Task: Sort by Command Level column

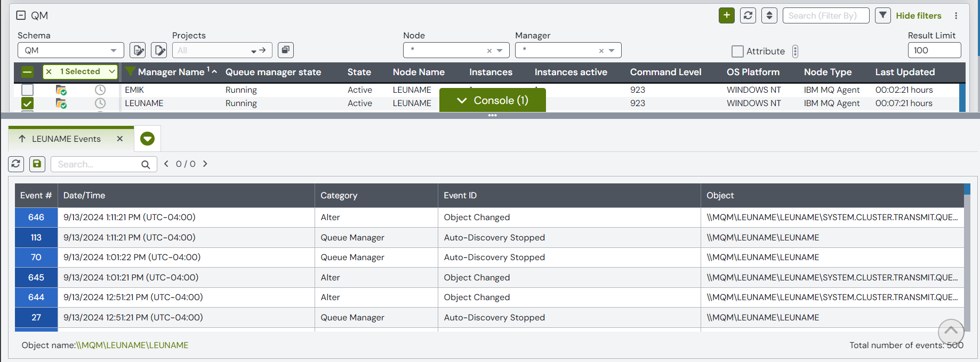Action: 665,72
